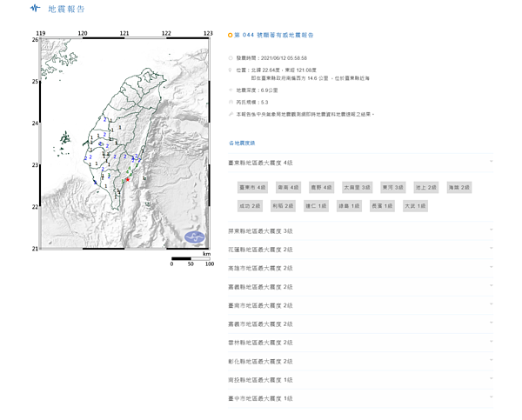Select the 東河 3級 tag

(393, 187)
